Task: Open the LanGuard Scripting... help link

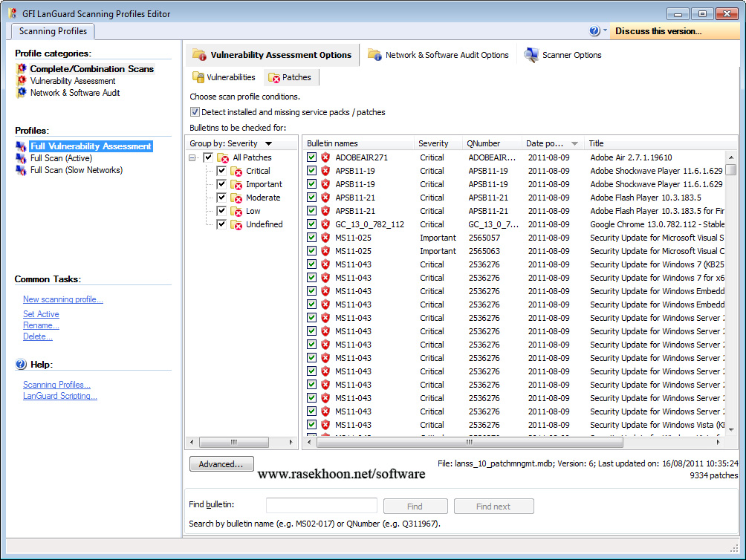Action: (x=60, y=396)
